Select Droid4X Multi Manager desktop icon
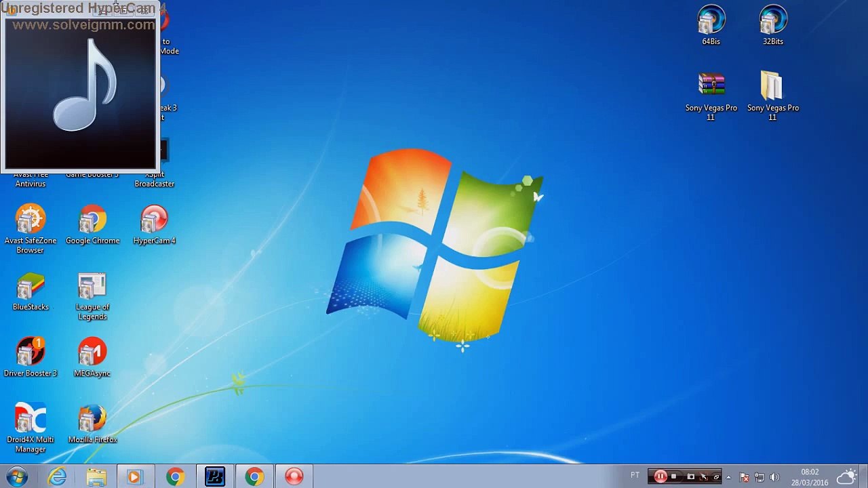This screenshot has height=488, width=868. [x=31, y=428]
